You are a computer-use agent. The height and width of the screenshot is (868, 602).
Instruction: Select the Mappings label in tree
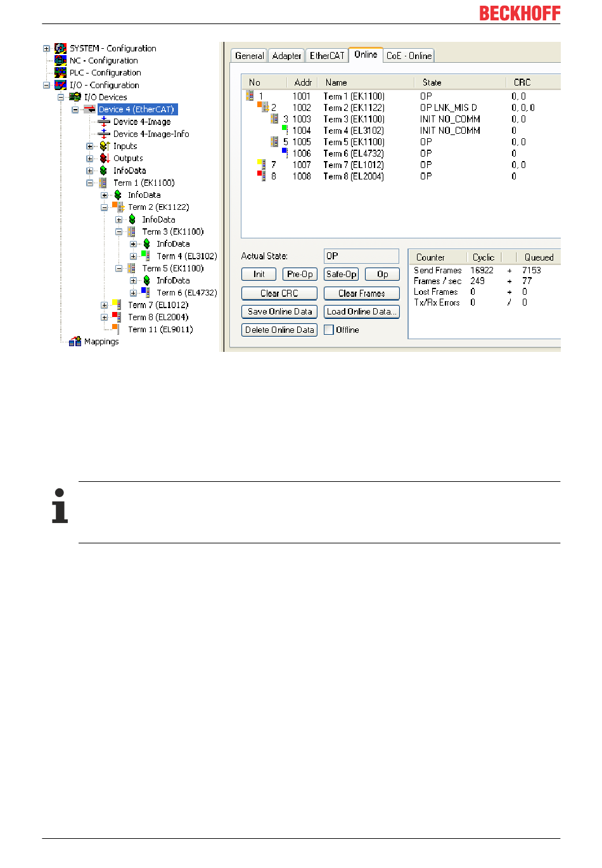101,341
